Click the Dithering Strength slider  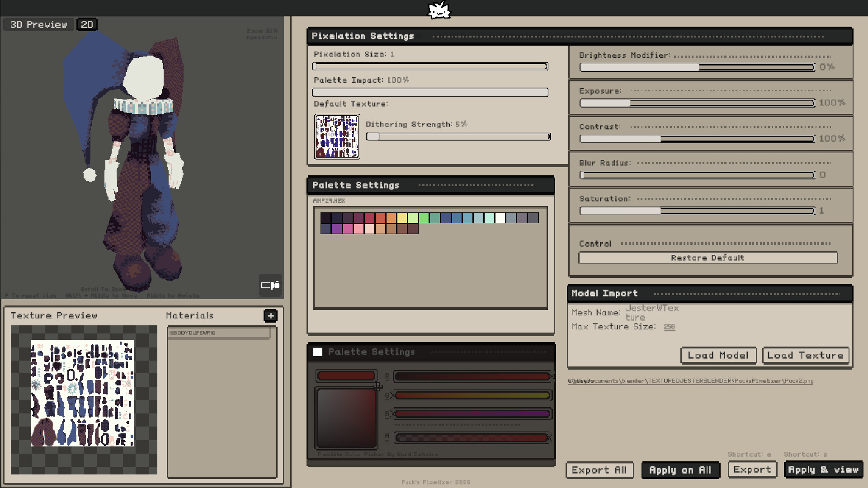click(x=458, y=136)
